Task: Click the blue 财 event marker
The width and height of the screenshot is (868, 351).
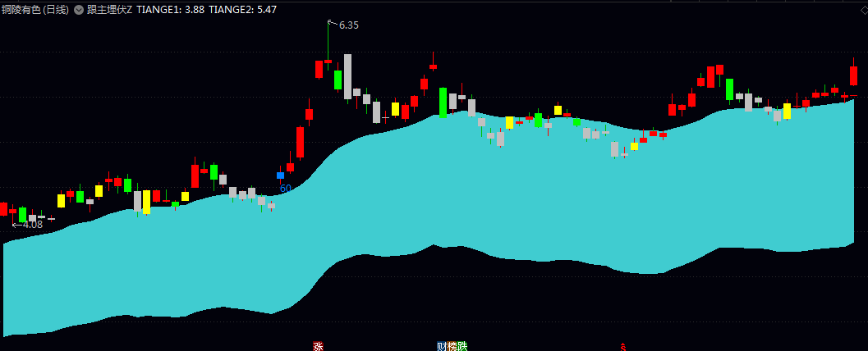Action: pyautogui.click(x=442, y=347)
